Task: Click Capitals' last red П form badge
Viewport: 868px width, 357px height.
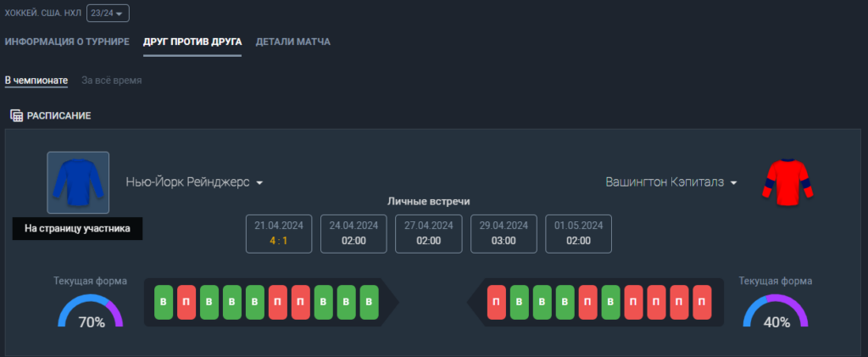Action: [702, 302]
